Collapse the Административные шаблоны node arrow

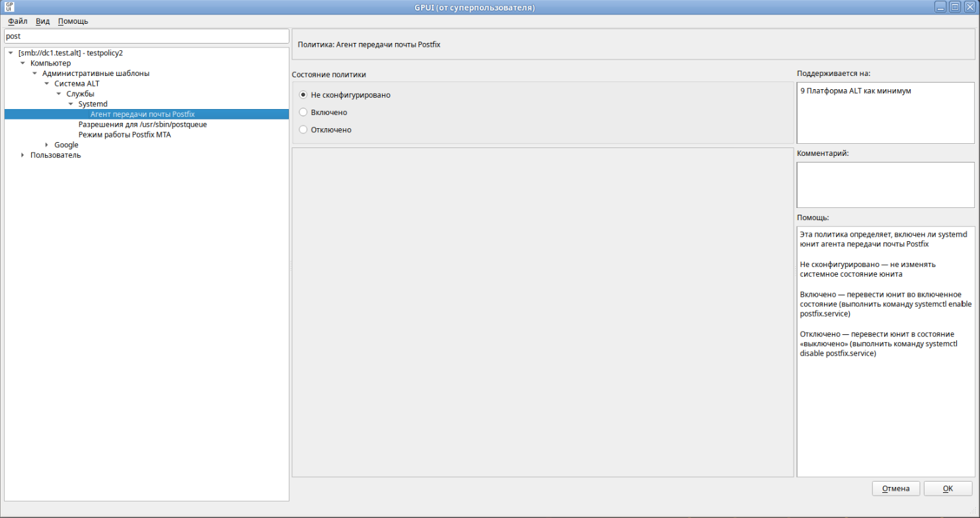(34, 73)
